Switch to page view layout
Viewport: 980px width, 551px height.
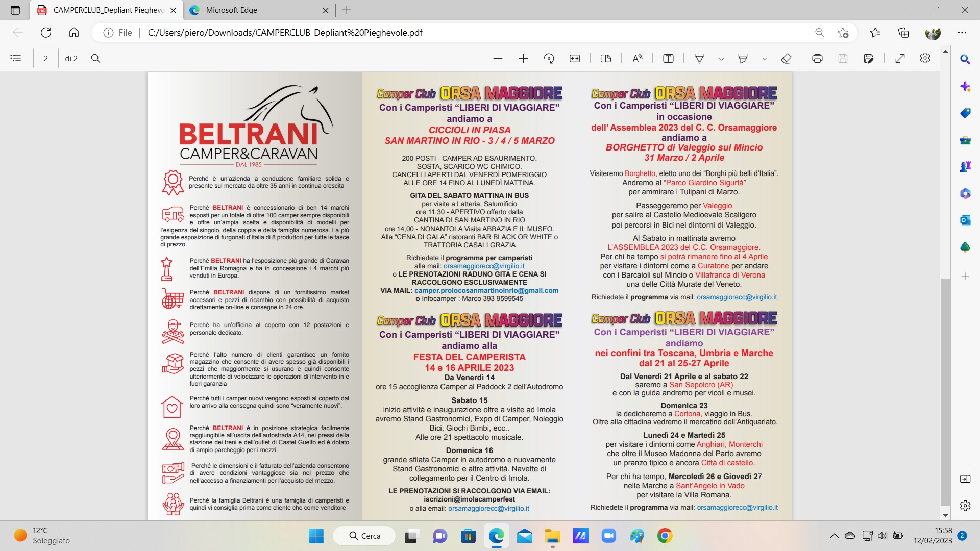[606, 59]
